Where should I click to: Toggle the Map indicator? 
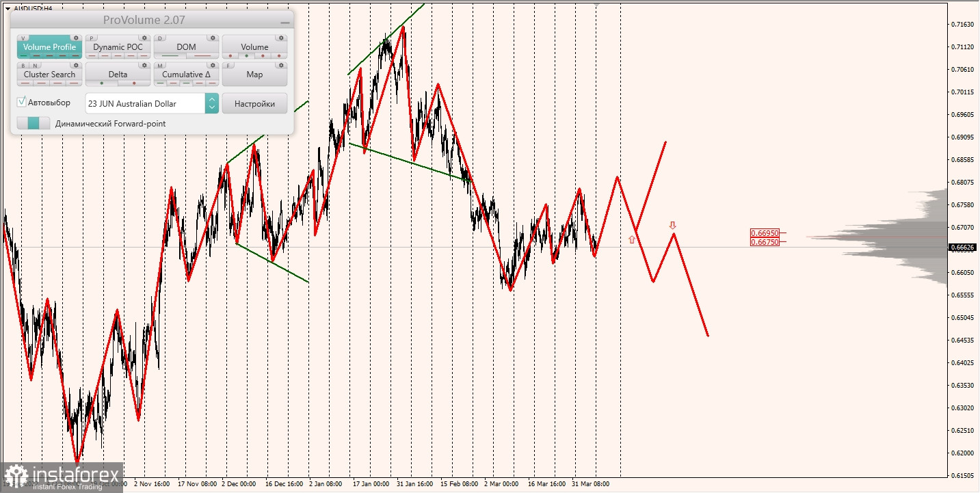[x=254, y=75]
